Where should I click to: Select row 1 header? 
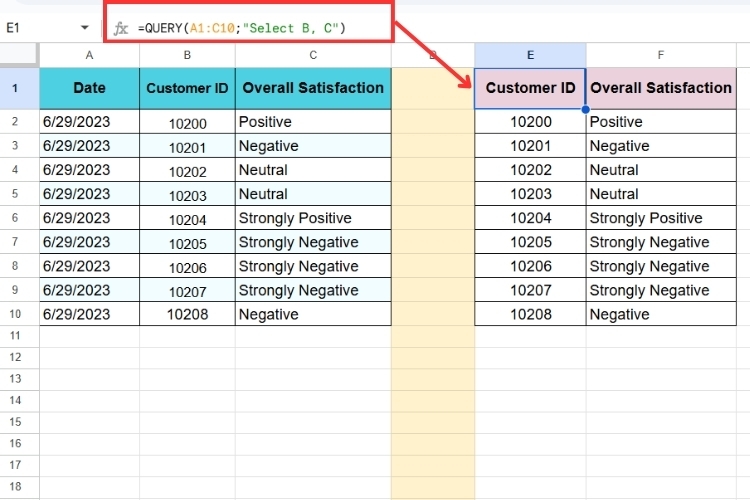tap(15, 88)
